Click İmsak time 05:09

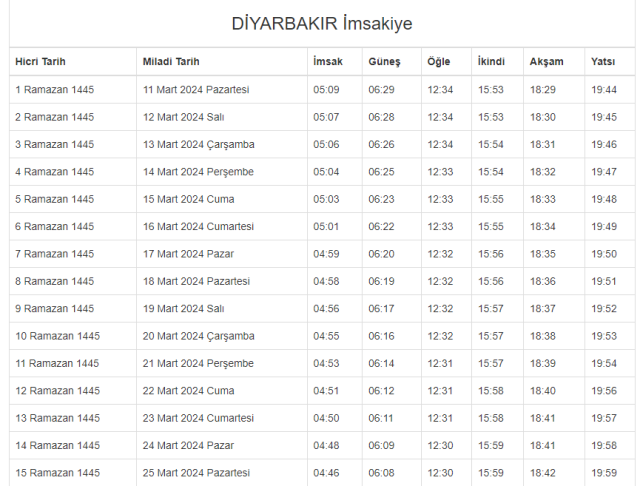coord(326,90)
